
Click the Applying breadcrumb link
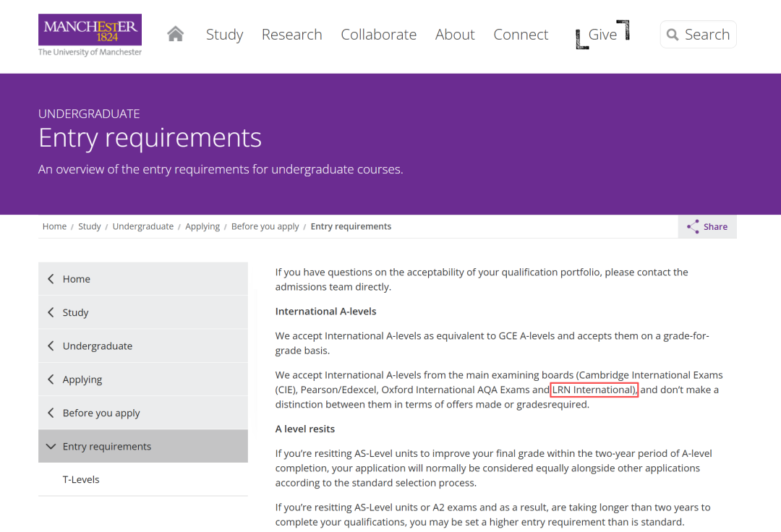[x=202, y=226]
